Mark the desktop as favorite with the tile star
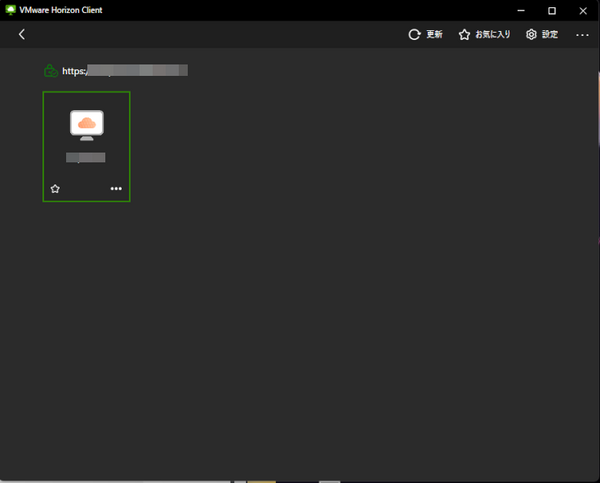600x483 pixels. (x=55, y=188)
